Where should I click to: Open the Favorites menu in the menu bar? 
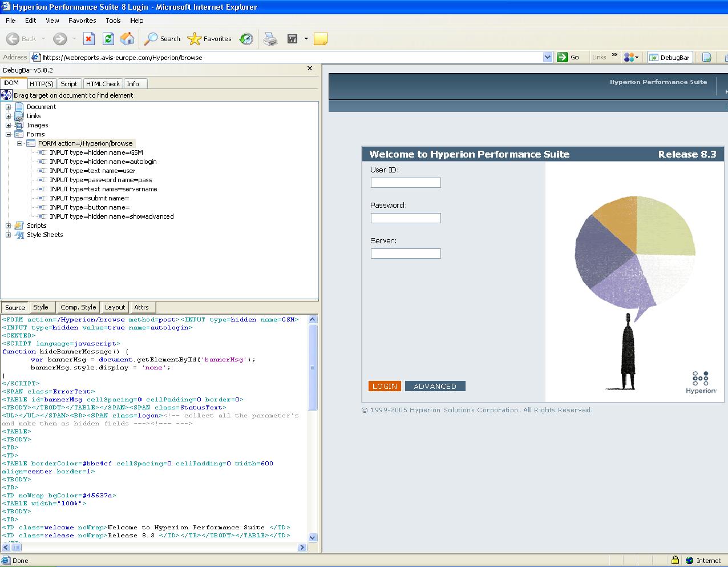coord(82,21)
